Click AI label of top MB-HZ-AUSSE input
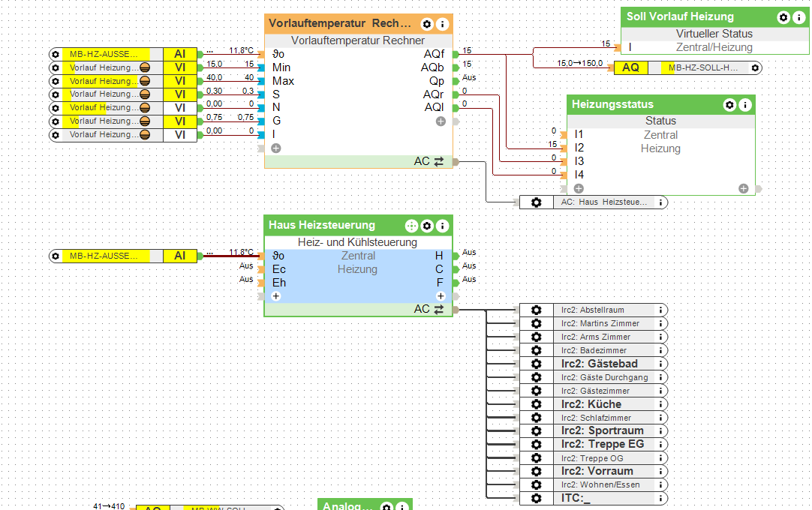 click(x=179, y=54)
